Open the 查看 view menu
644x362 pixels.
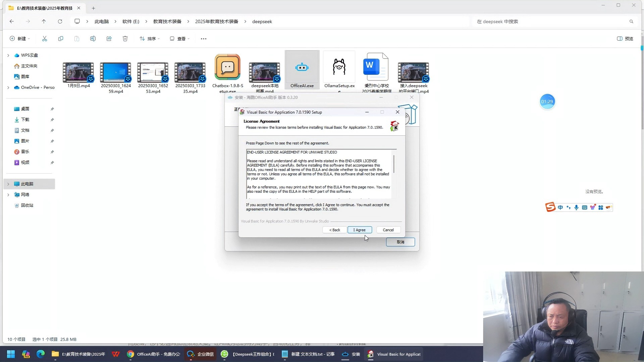pos(180,39)
